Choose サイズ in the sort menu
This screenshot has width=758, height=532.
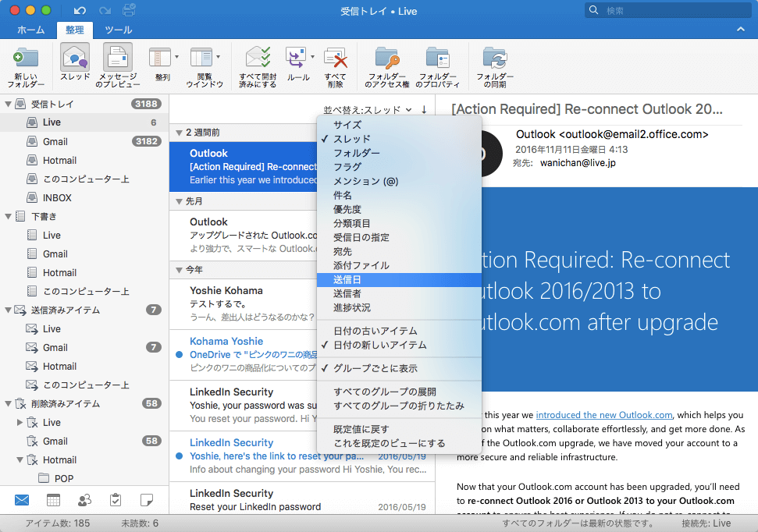coord(400,125)
